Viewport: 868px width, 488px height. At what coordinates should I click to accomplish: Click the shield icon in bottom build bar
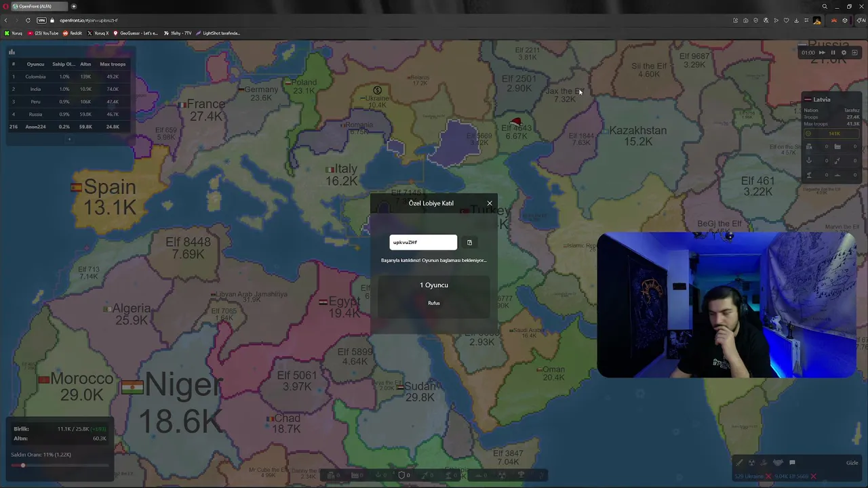point(401,475)
